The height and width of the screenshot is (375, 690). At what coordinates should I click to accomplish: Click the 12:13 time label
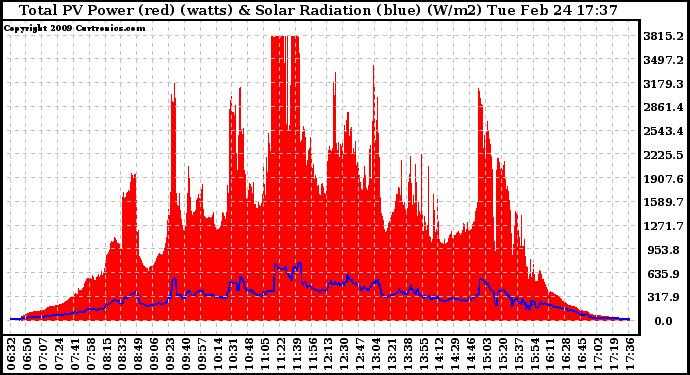[x=328, y=353]
